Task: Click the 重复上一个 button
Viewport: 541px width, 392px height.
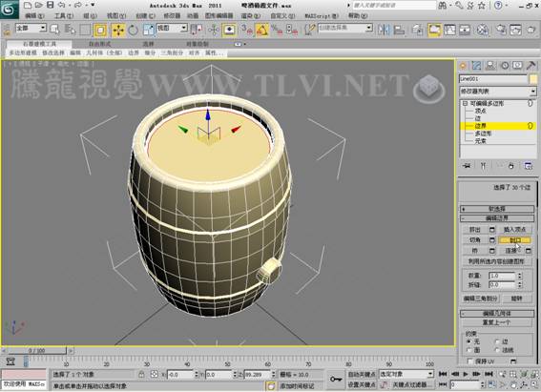Action: coord(496,322)
